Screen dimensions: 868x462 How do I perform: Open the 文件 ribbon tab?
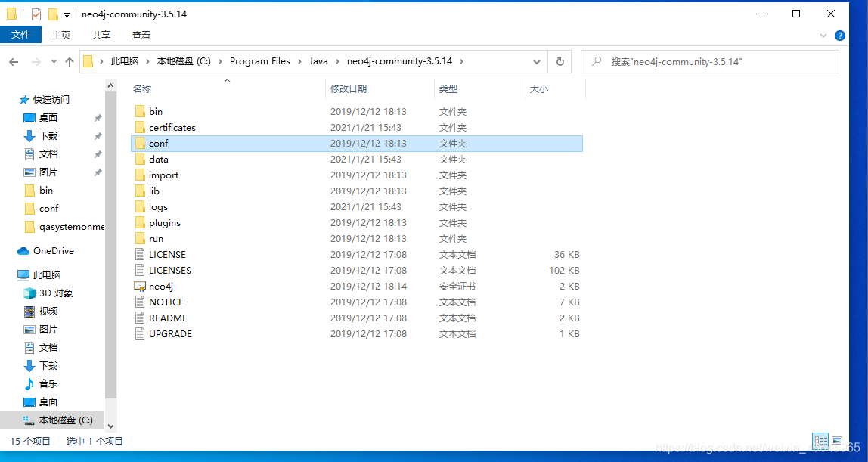20,34
